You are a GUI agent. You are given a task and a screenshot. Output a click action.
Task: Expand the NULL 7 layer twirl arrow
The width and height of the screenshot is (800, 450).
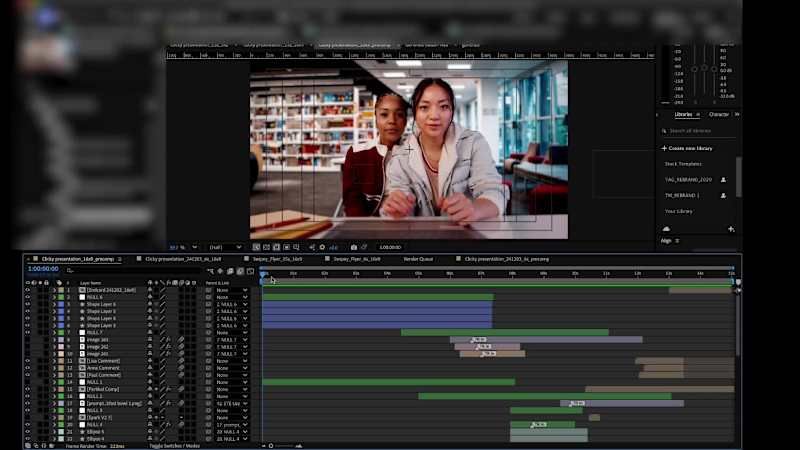55,333
